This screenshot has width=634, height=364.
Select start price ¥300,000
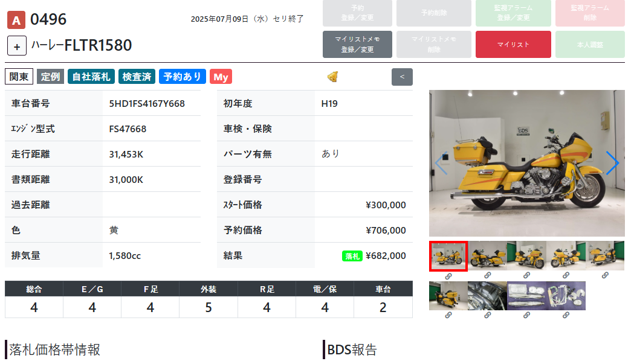pyautogui.click(x=386, y=205)
